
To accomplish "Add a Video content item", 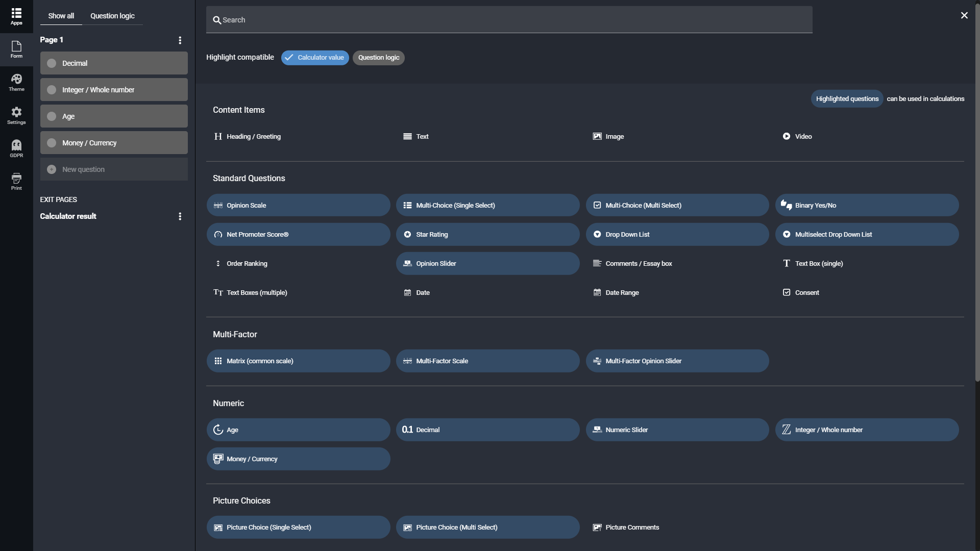I will [x=797, y=136].
